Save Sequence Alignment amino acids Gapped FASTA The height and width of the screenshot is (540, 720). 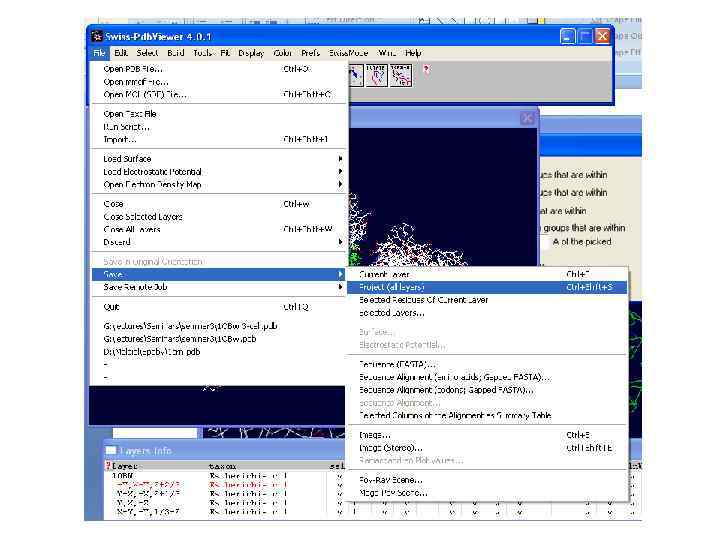click(487, 377)
